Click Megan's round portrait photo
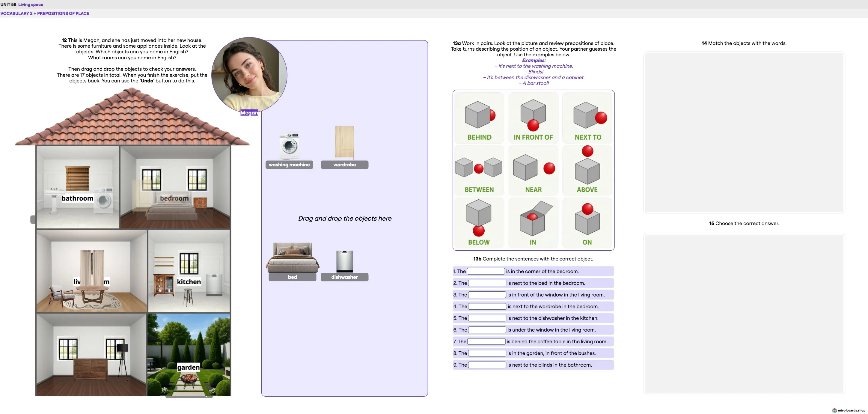 (x=249, y=75)
